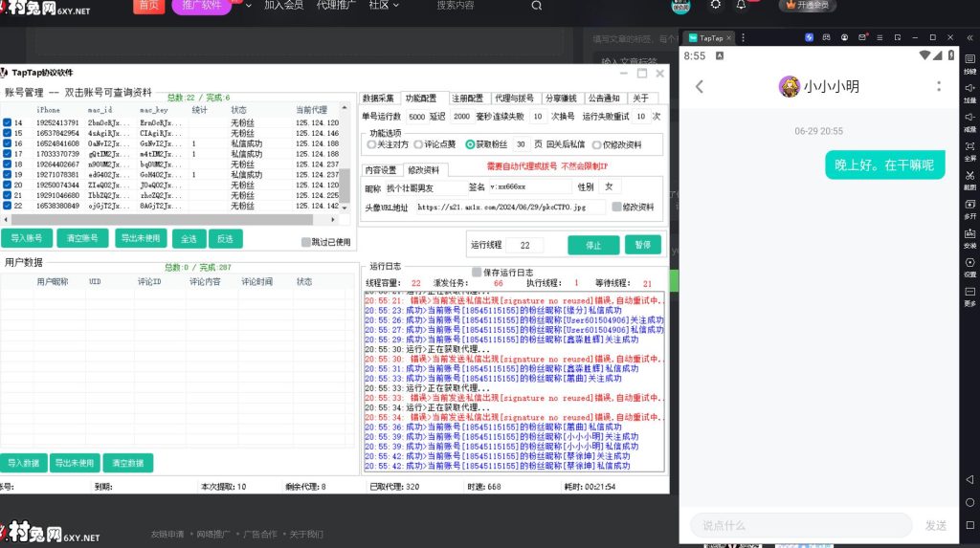Switch to the 数据采集 tab
The height and width of the screenshot is (548, 980).
[x=379, y=99]
